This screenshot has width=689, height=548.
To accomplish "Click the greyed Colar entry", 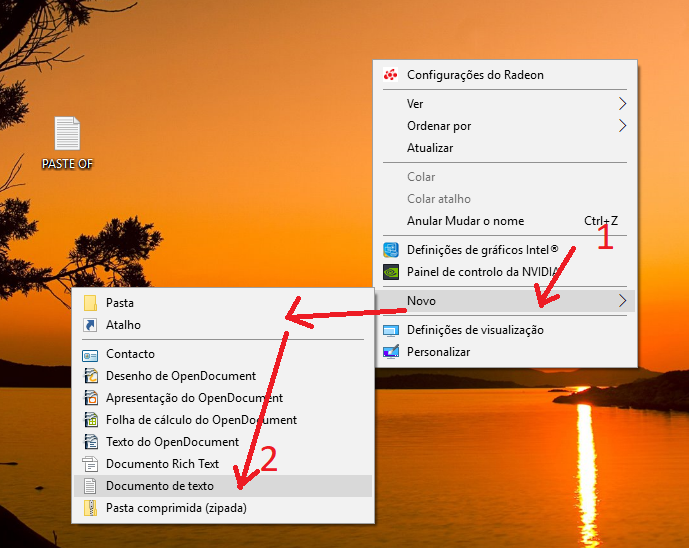I will (505, 177).
